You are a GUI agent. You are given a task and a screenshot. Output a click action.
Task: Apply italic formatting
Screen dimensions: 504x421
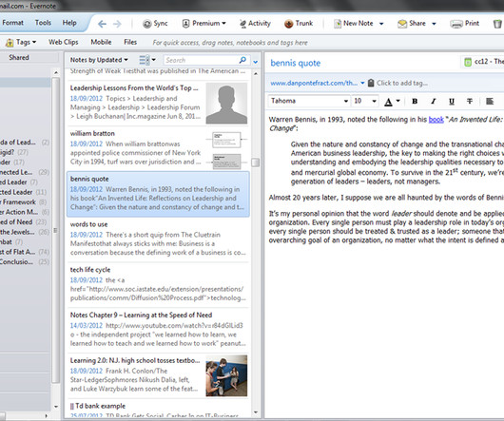click(x=434, y=101)
